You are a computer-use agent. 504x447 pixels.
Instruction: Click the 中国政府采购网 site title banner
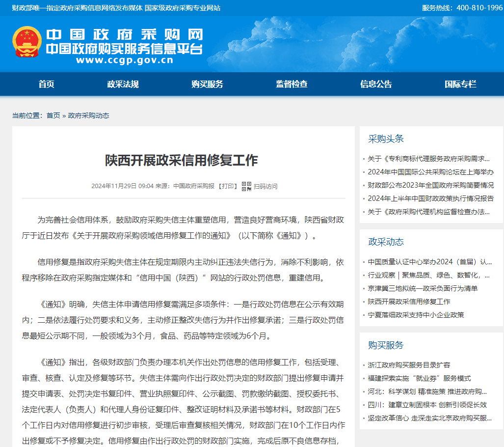(x=125, y=34)
